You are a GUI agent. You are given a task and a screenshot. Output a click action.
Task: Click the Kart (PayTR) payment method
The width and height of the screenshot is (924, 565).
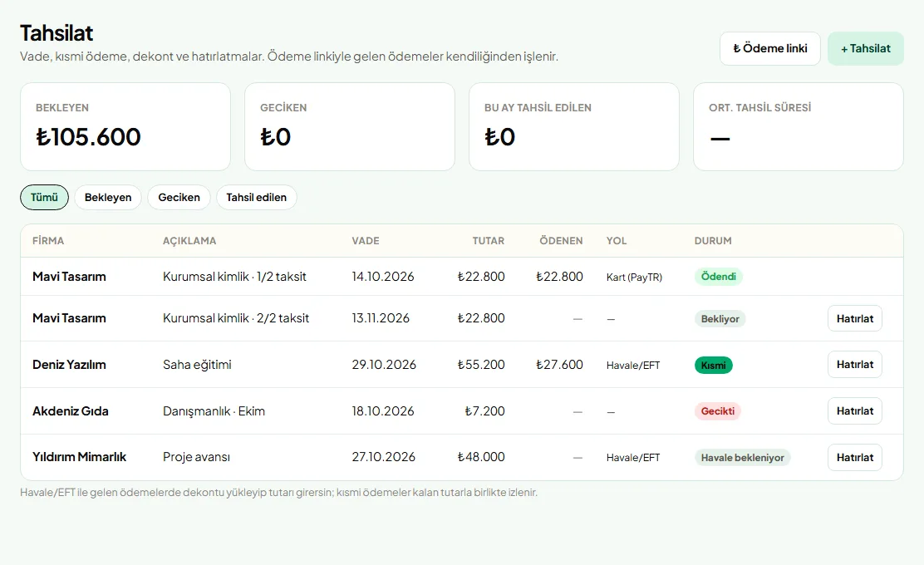(x=634, y=277)
